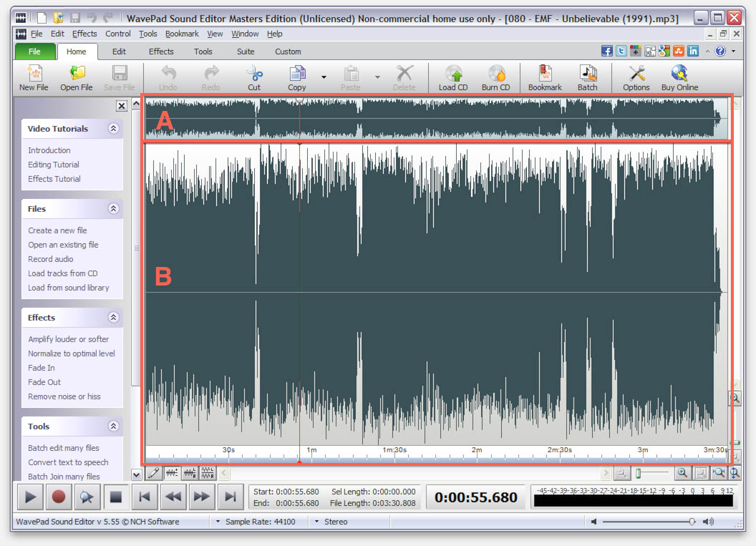This screenshot has width=756, height=546.
Task: Switch to the Custom ribbon tab
Action: pos(288,52)
